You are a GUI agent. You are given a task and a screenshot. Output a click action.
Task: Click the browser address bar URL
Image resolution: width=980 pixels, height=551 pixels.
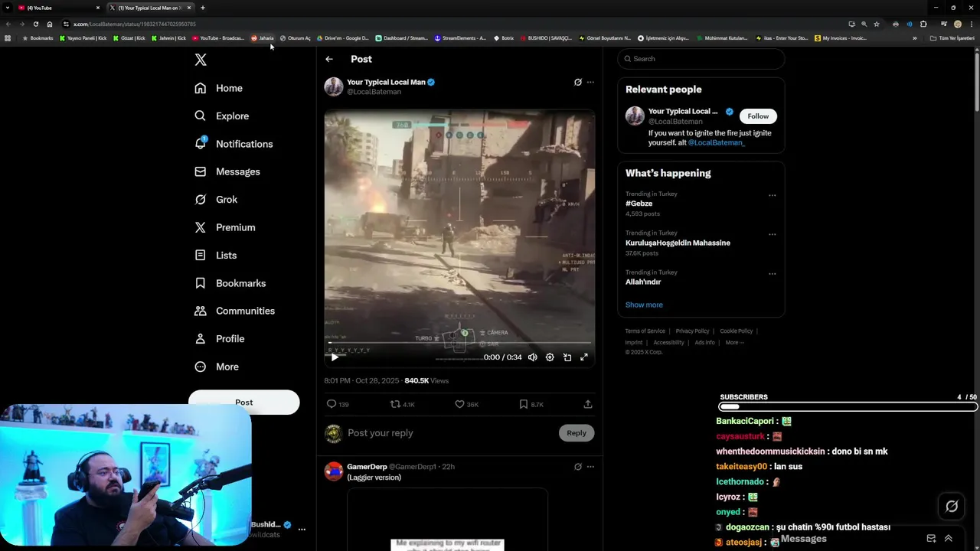[x=134, y=24]
